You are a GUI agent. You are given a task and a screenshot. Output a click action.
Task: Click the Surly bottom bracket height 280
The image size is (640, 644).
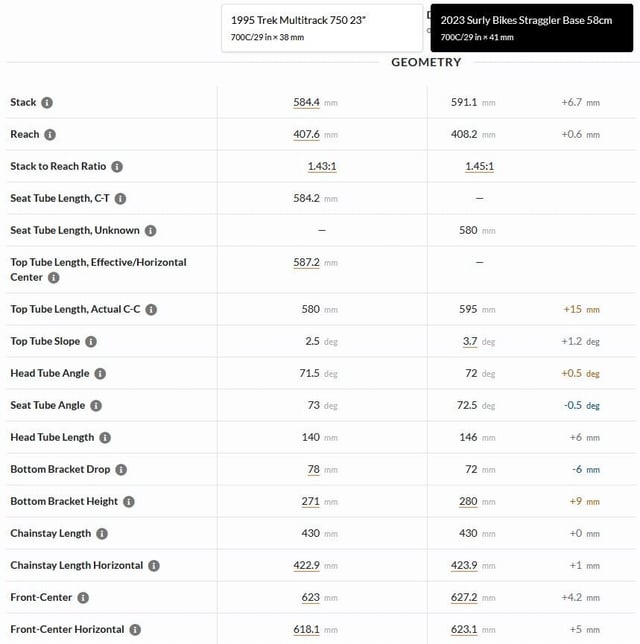[468, 501]
